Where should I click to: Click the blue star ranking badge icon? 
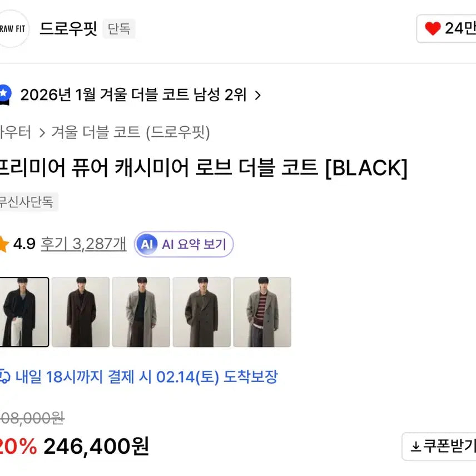[x=5, y=95]
